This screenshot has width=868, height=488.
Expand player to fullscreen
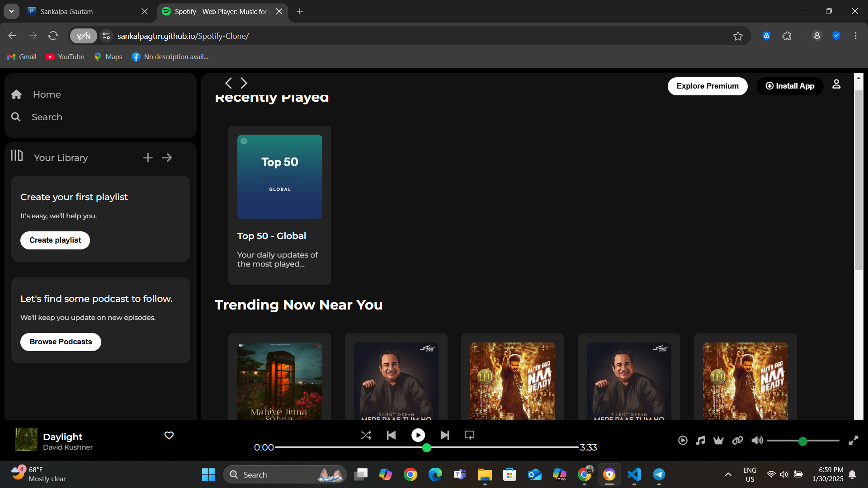(x=853, y=441)
